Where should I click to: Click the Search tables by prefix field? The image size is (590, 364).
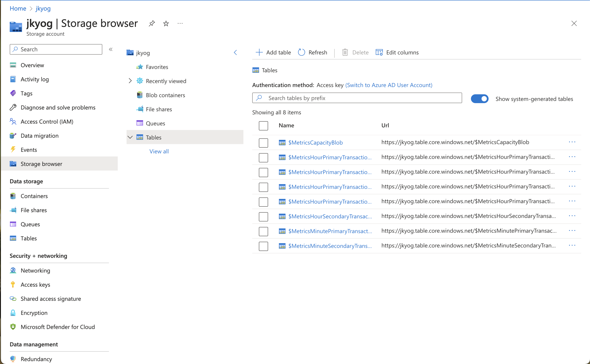357,98
